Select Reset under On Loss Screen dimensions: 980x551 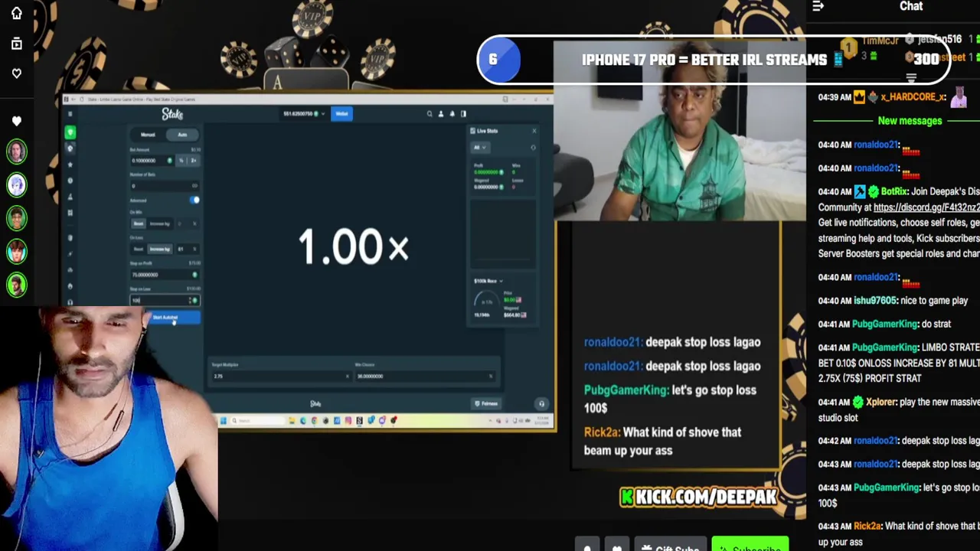pos(139,249)
